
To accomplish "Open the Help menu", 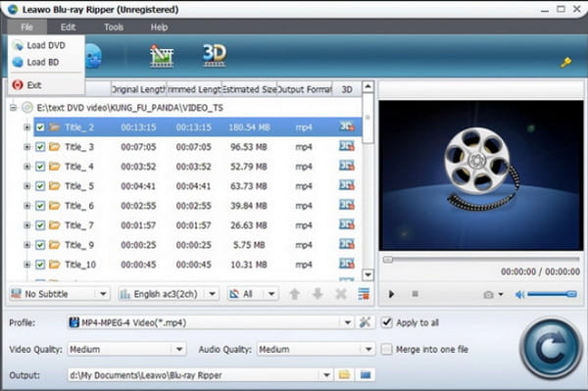I will click(x=159, y=27).
